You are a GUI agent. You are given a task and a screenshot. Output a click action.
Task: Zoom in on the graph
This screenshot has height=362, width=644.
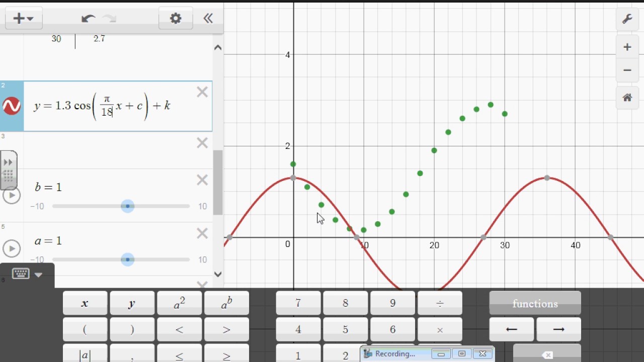[627, 47]
